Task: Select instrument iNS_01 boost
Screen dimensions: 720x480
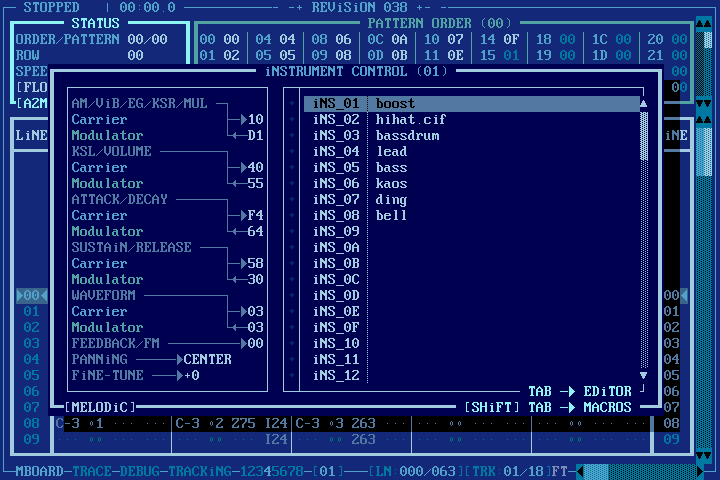Action: (472, 104)
